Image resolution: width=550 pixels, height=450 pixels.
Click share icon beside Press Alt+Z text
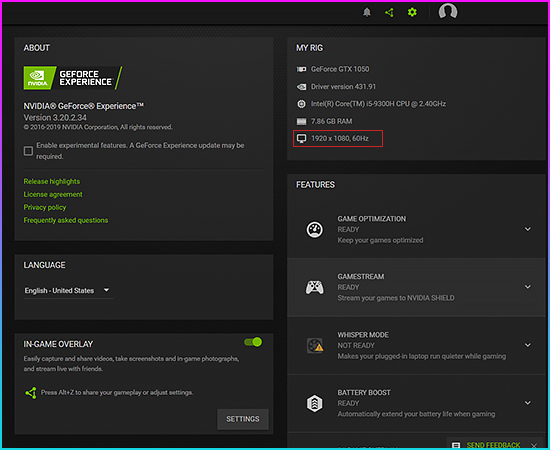click(31, 393)
